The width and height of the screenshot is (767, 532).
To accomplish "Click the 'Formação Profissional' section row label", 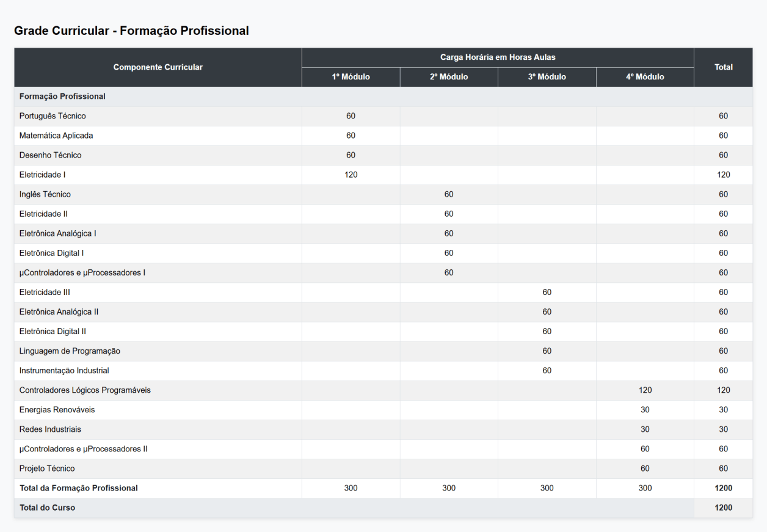I will point(62,97).
